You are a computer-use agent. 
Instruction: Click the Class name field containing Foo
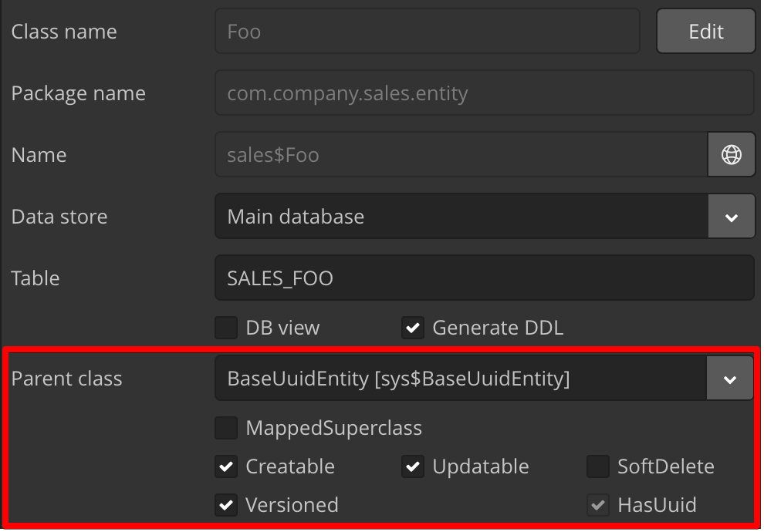click(428, 32)
